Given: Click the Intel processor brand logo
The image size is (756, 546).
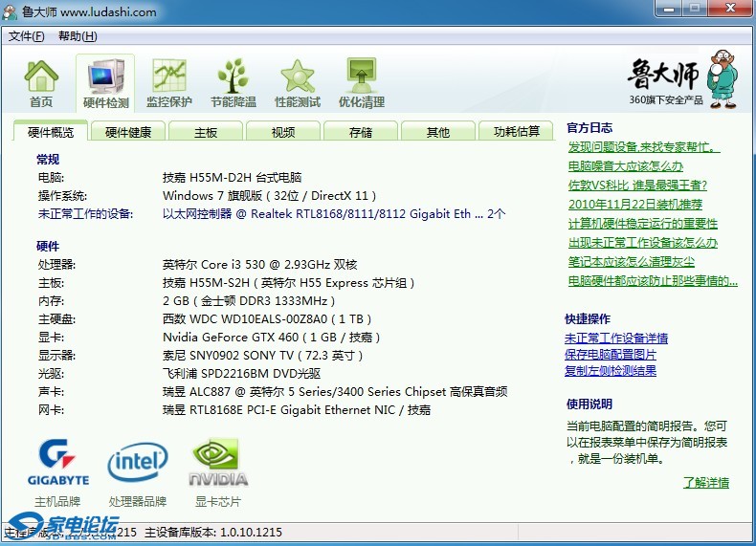Looking at the screenshot, I should click(138, 462).
